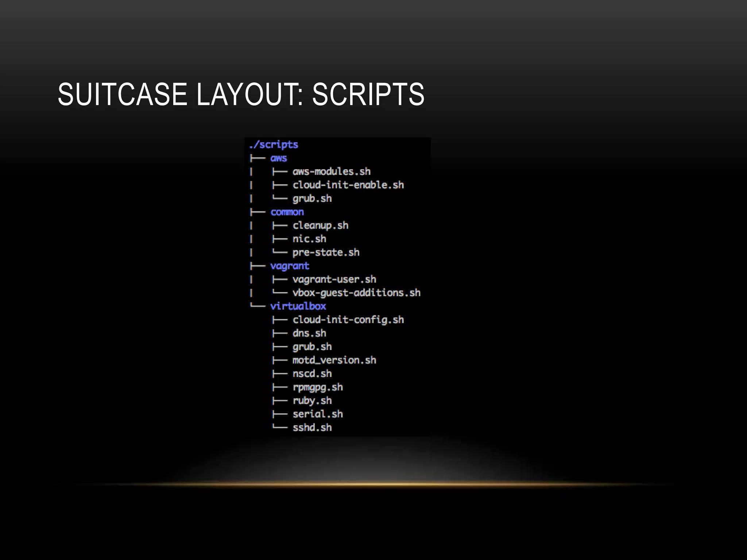Click the virtualbox folder name

[298, 306]
